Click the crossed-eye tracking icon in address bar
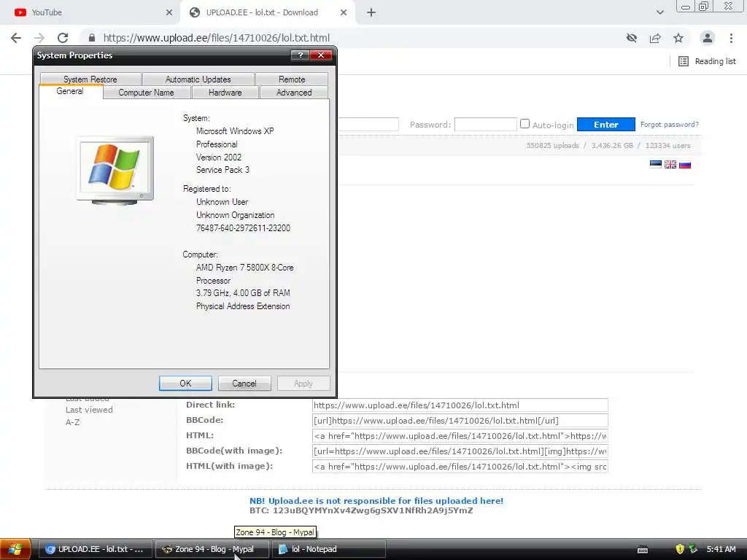747x560 pixels. (632, 38)
